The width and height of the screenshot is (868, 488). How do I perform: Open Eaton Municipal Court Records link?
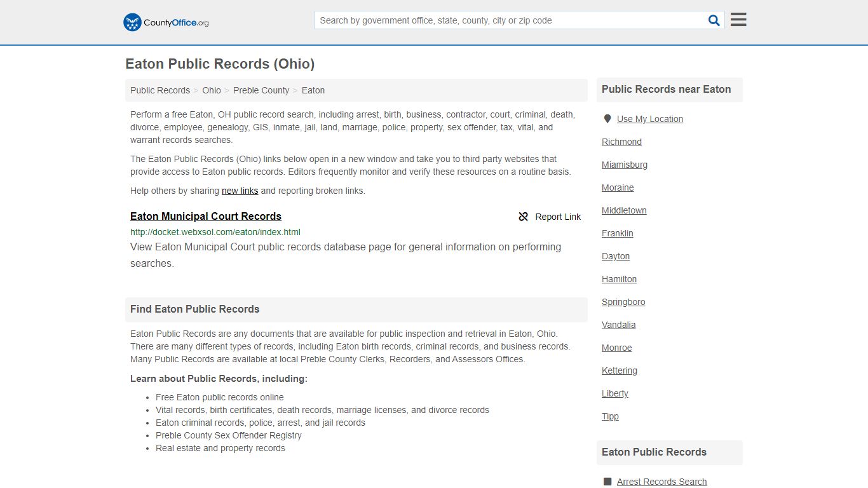point(206,216)
